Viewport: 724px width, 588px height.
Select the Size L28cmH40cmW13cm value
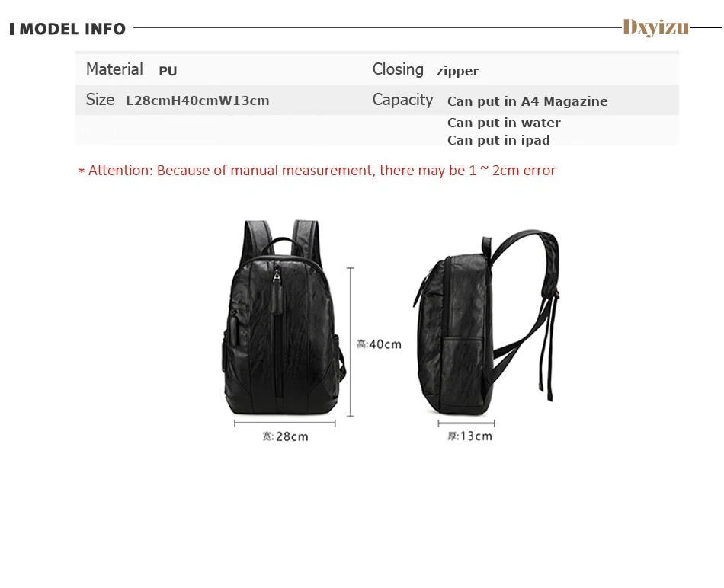pos(197,101)
